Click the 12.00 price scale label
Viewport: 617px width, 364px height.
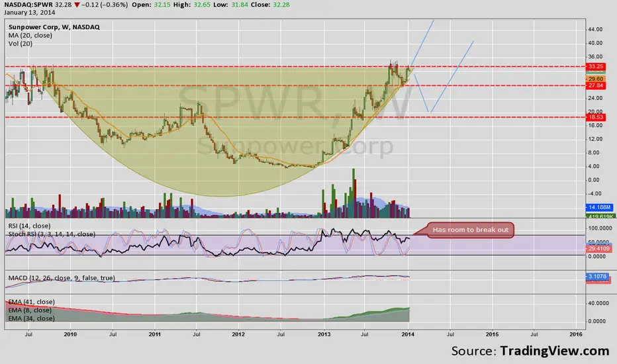pyautogui.click(x=595, y=139)
